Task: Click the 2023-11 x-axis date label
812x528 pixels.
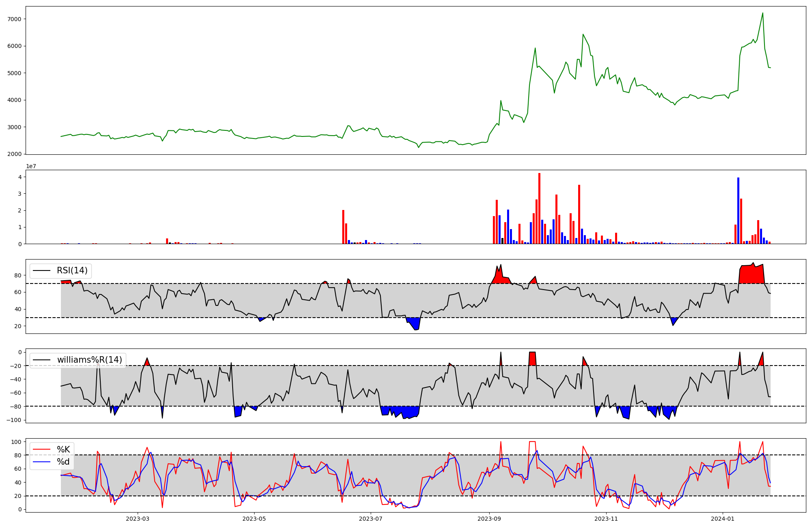Action: coord(606,519)
